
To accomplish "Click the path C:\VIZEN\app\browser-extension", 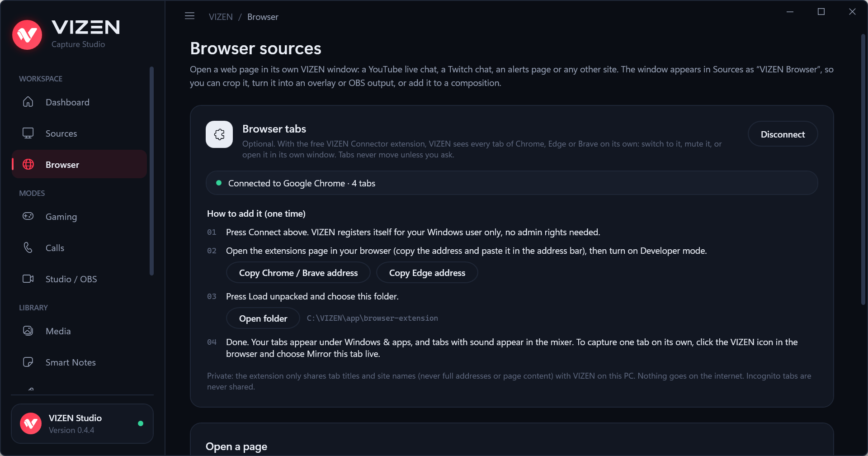I will 372,318.
